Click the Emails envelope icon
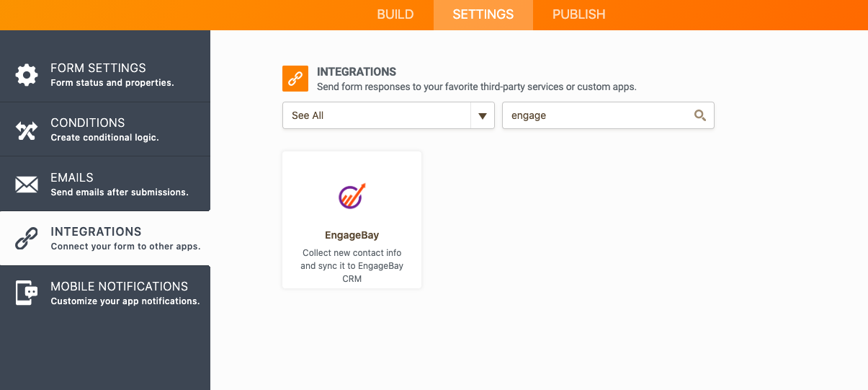 click(27, 185)
